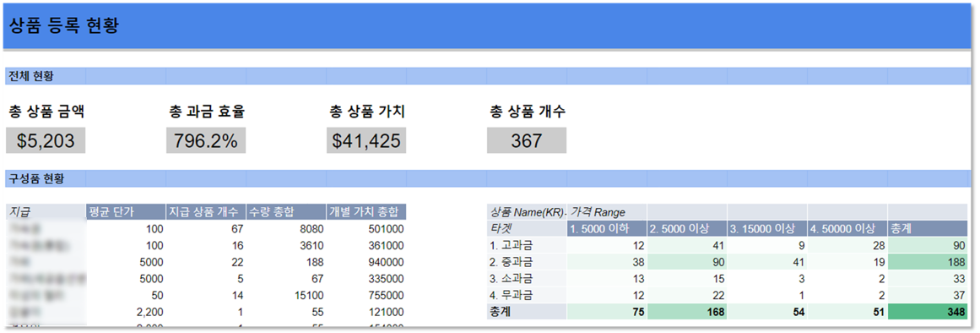
Task: Select 고과금 row cell showing 9
Action: (x=767, y=245)
